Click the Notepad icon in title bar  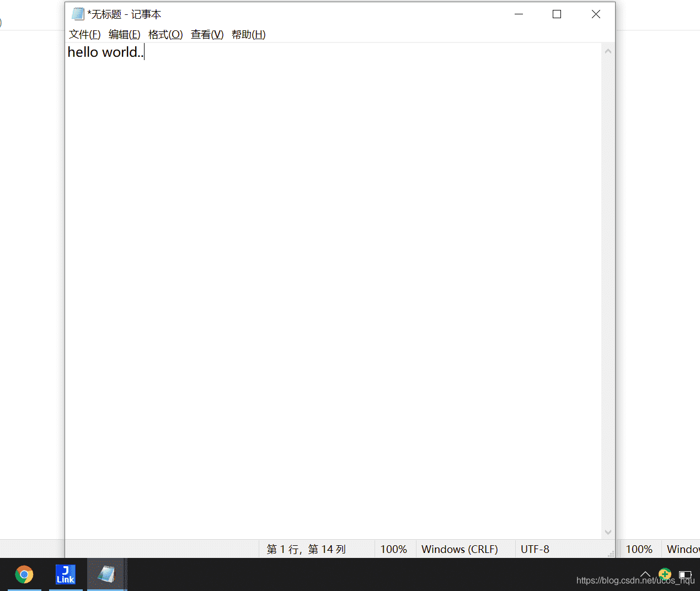[x=78, y=14]
